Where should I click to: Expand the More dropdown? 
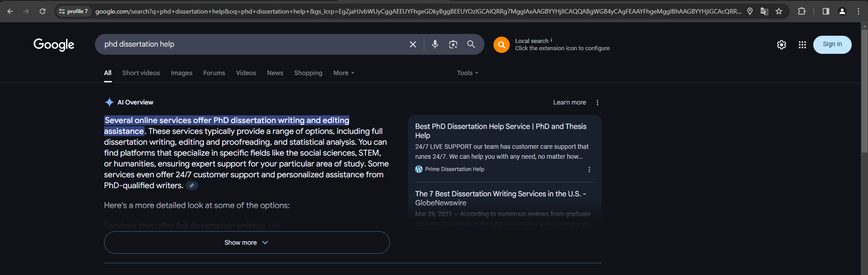[344, 73]
